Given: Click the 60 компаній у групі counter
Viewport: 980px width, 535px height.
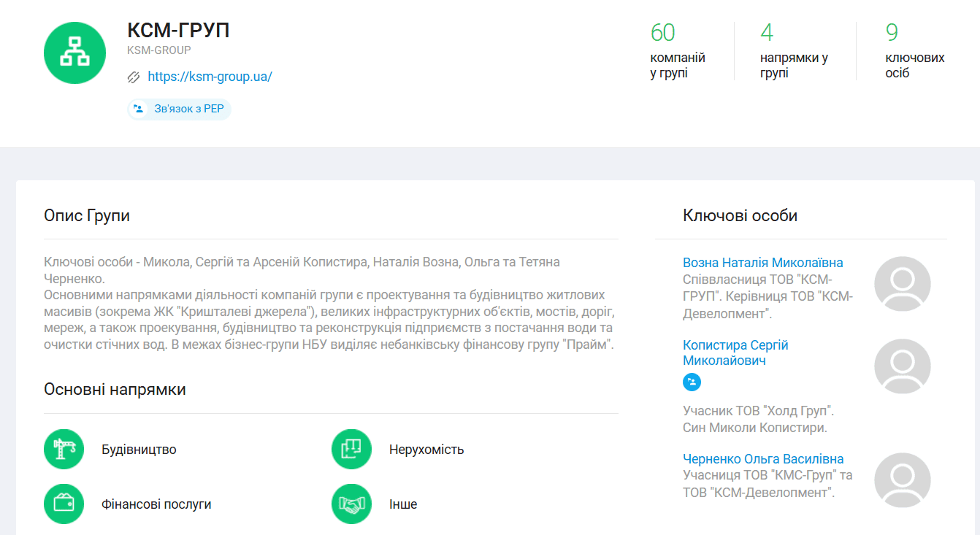Looking at the screenshot, I should click(x=678, y=50).
